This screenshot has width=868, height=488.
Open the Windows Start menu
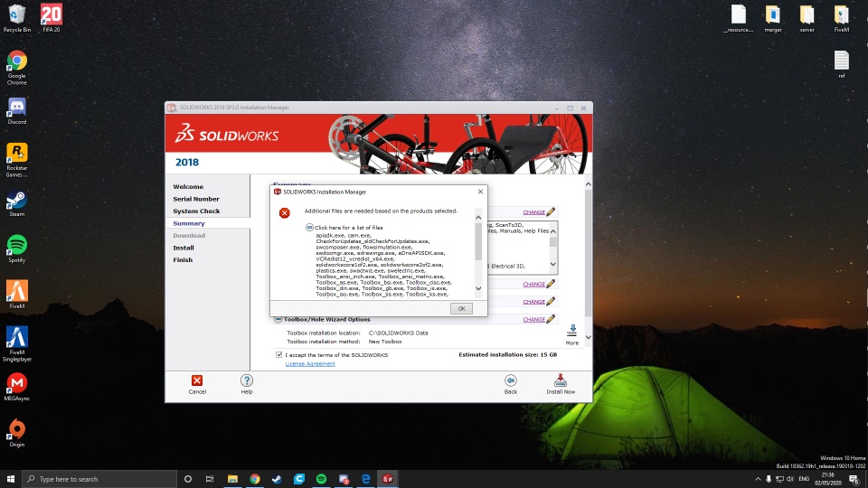point(11,479)
